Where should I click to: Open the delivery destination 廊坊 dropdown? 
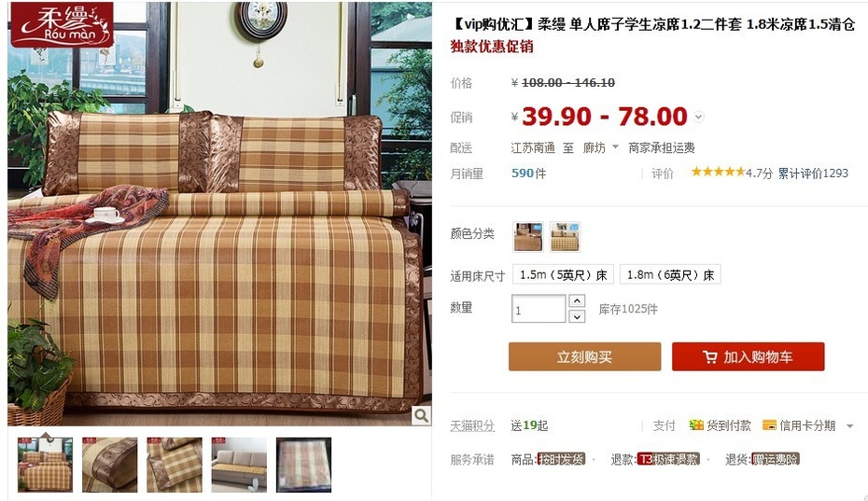coord(601,147)
